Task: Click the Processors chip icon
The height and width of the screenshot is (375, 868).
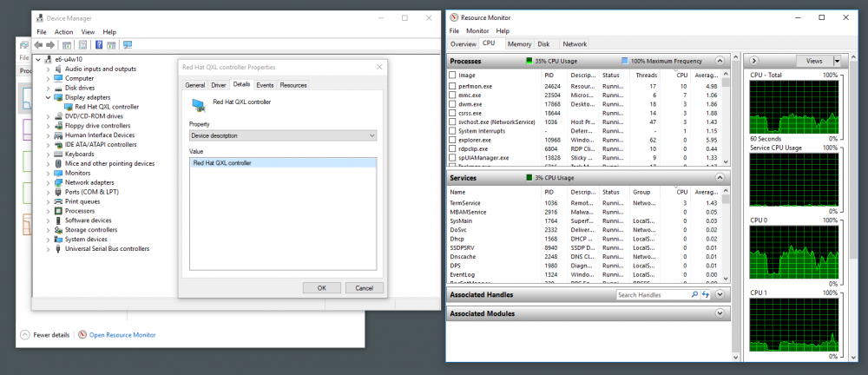Action: tap(58, 211)
